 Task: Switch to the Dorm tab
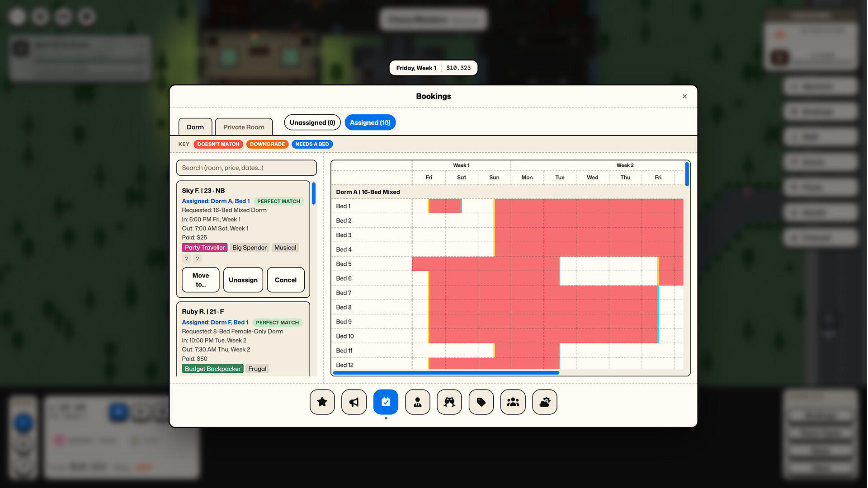[195, 127]
